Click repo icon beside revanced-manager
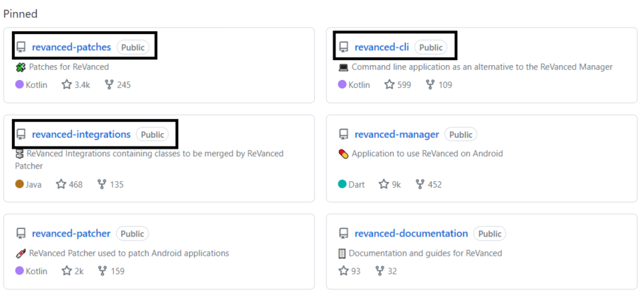The width and height of the screenshot is (644, 308). (x=344, y=135)
